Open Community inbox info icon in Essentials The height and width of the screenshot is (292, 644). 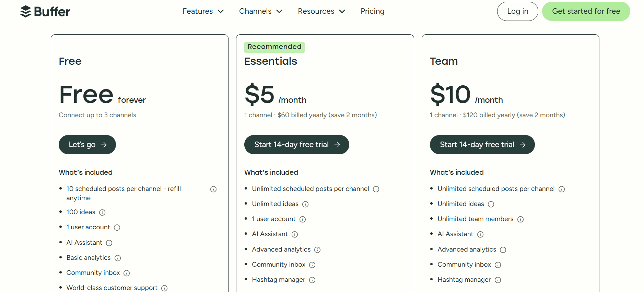312,265
